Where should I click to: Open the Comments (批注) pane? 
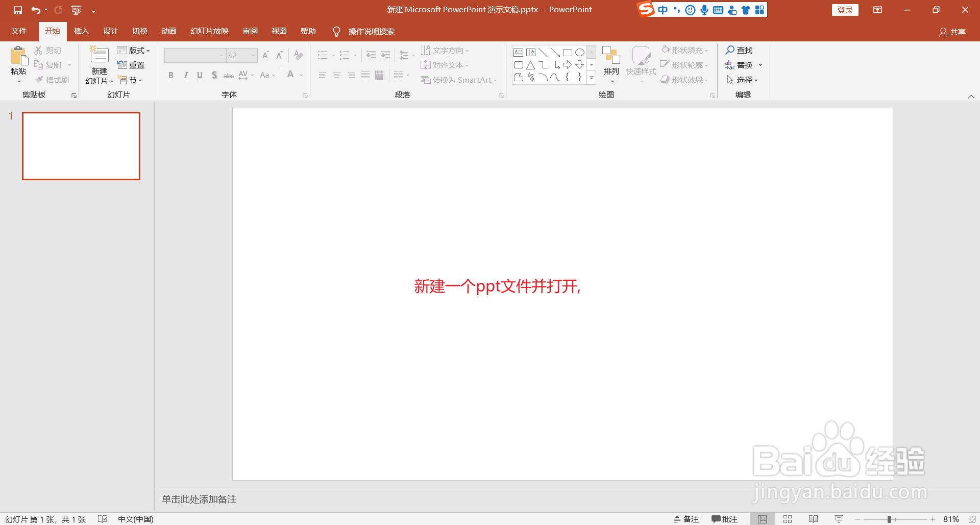click(x=724, y=519)
